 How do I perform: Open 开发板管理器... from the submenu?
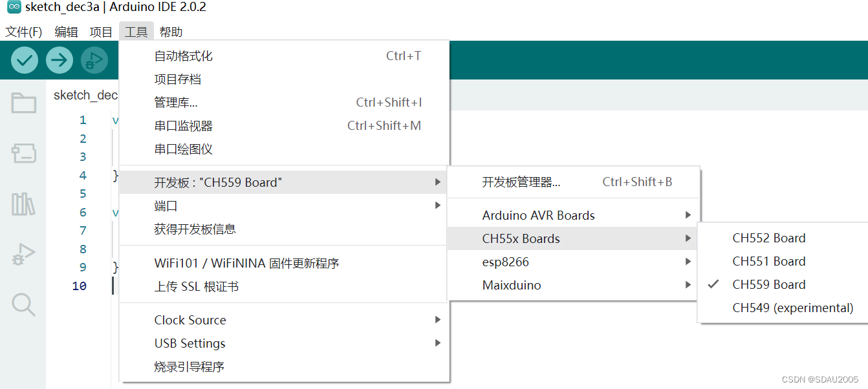[521, 182]
